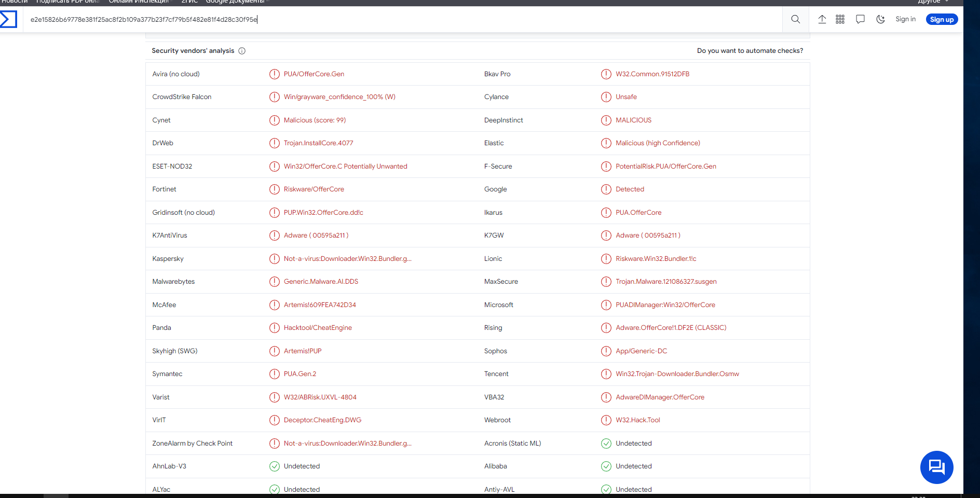This screenshot has height=498, width=980.
Task: Click the VirusTotal sigma logo
Action: (x=8, y=20)
